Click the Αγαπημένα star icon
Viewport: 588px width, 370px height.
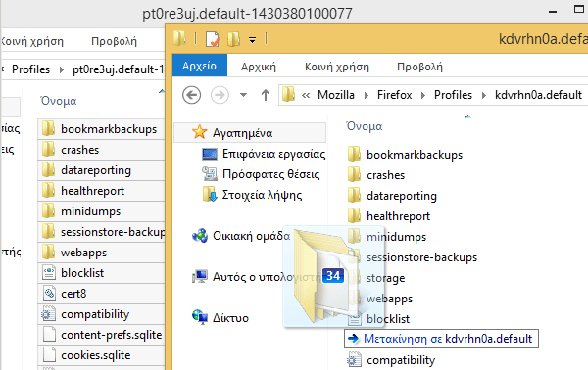pyautogui.click(x=200, y=132)
